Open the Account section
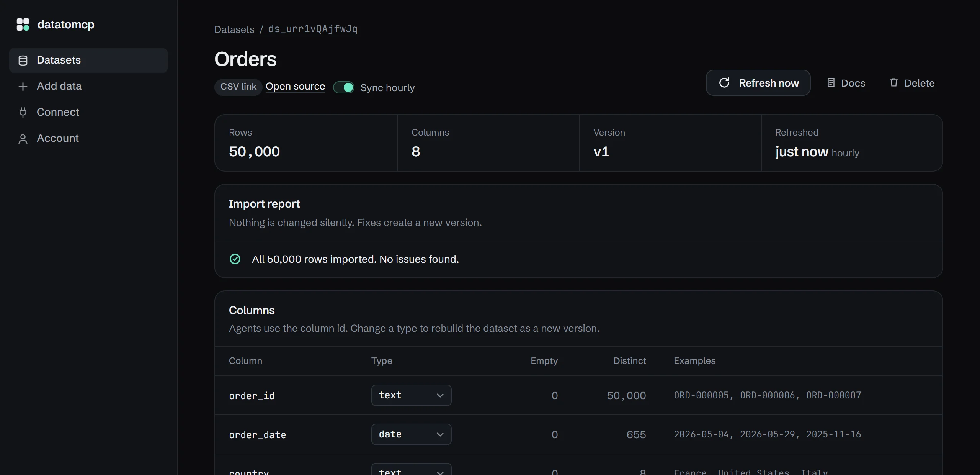Screen dimensions: 980x475 [88, 138]
